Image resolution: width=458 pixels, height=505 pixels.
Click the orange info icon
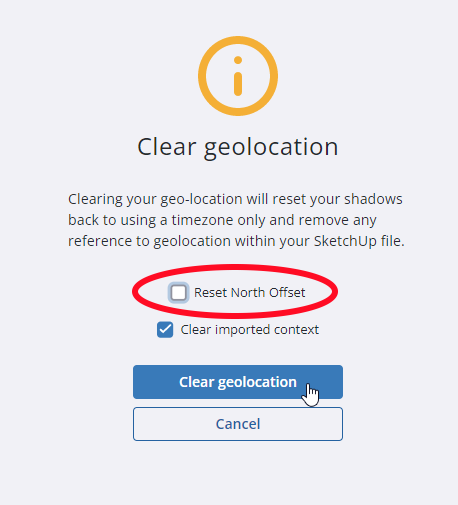(x=238, y=76)
